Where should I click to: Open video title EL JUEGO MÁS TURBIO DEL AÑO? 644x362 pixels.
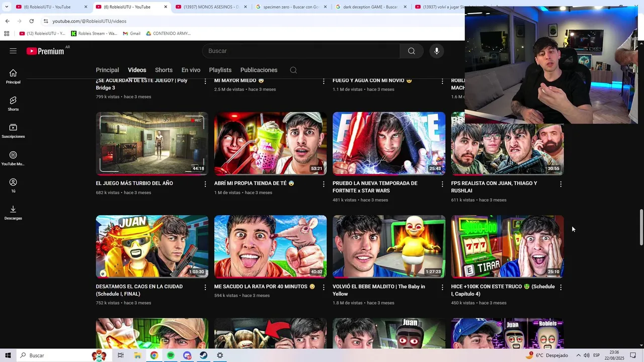click(x=134, y=184)
